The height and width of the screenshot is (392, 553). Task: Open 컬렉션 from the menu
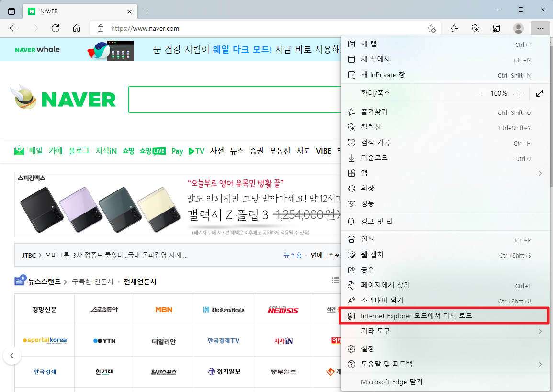445,128
